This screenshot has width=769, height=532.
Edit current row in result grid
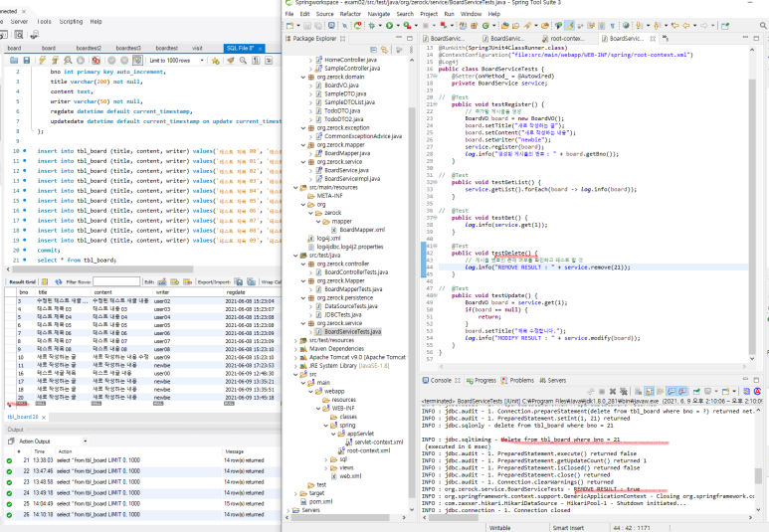[x=162, y=282]
